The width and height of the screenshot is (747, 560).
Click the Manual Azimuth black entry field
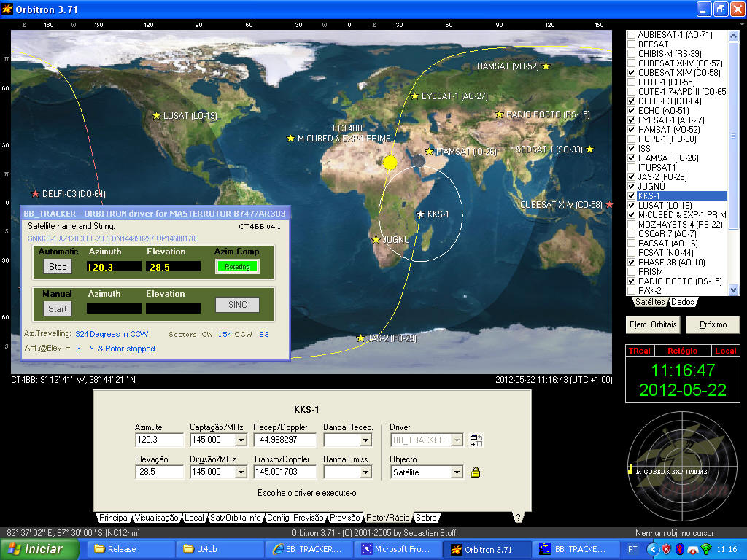tap(114, 308)
